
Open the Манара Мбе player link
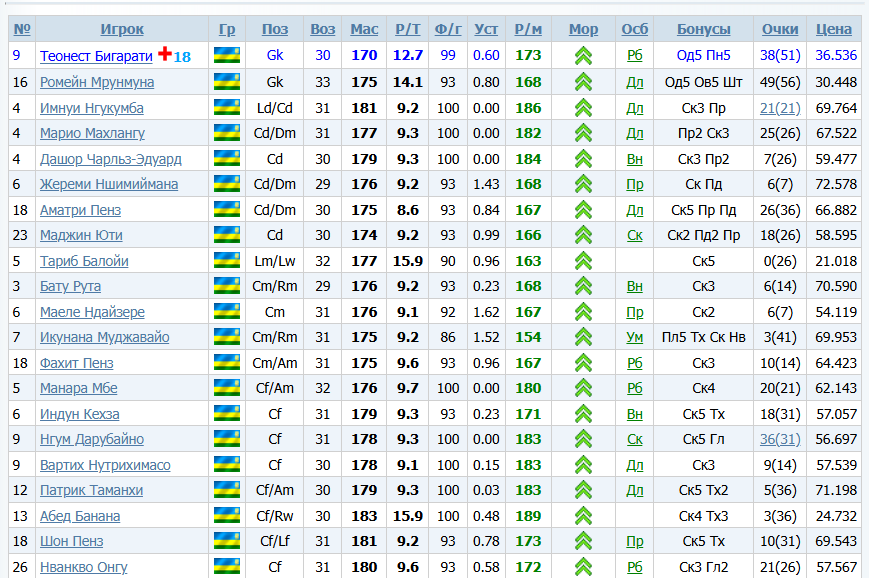coord(78,389)
